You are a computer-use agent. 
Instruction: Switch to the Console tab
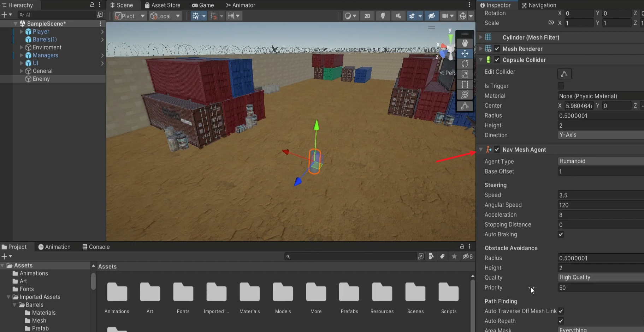pyautogui.click(x=96, y=247)
